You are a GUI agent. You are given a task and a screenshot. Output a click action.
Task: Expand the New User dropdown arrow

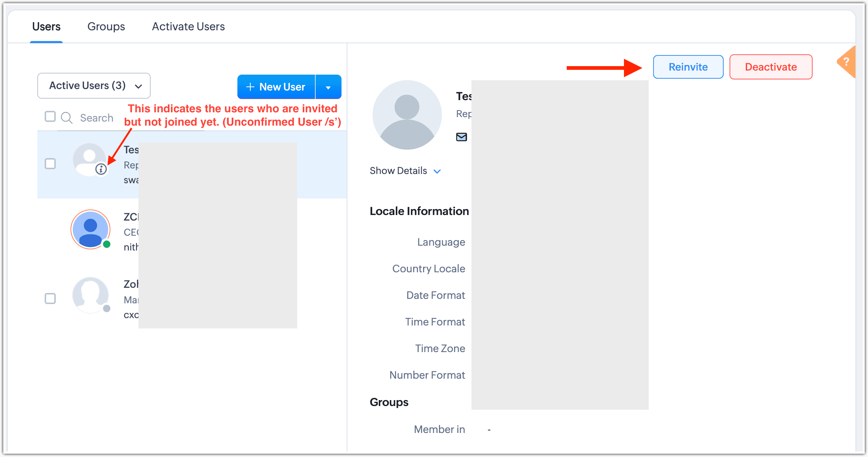click(328, 87)
